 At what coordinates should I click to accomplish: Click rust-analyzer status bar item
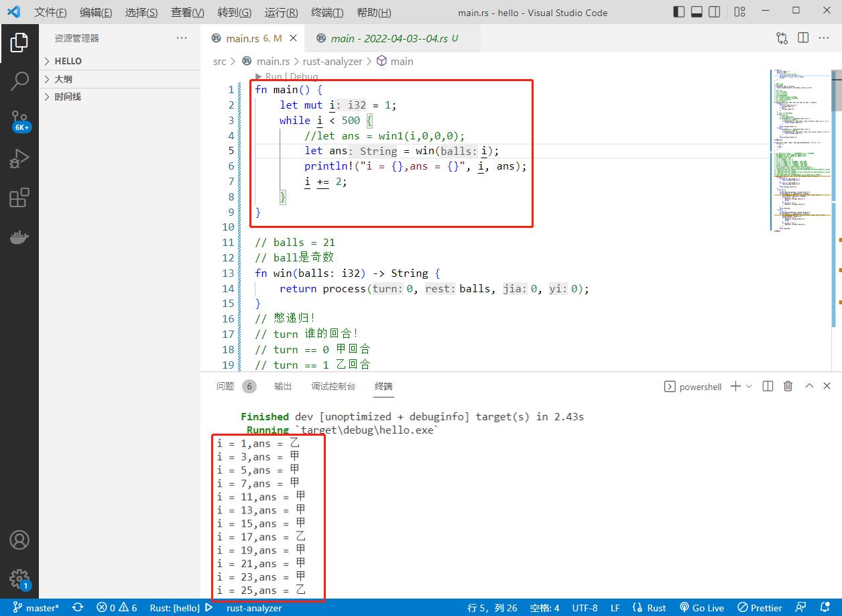click(x=254, y=608)
